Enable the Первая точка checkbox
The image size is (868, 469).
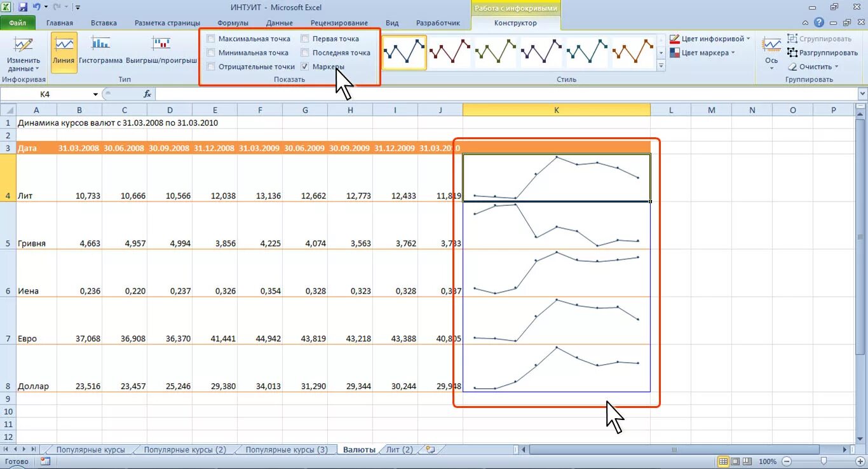coord(305,39)
